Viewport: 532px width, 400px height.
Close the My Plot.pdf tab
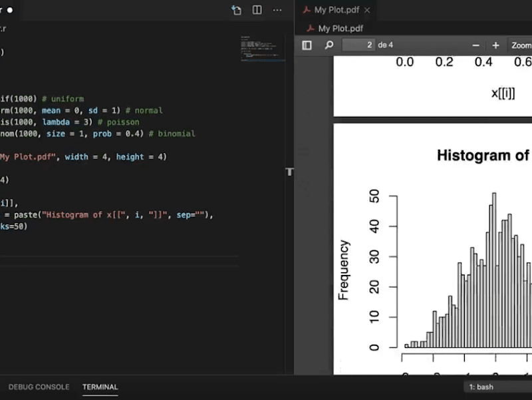pyautogui.click(x=367, y=10)
